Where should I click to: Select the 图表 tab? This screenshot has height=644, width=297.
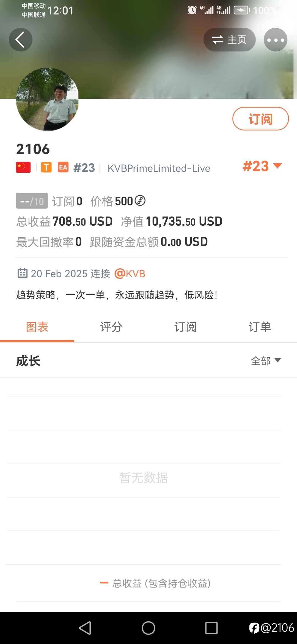(37, 327)
